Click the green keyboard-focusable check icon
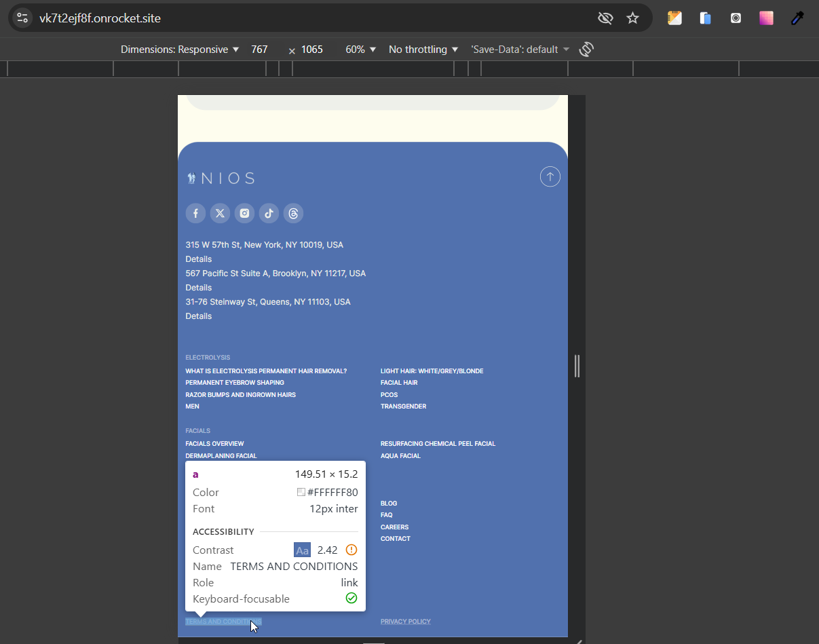The width and height of the screenshot is (819, 644). pyautogui.click(x=351, y=599)
